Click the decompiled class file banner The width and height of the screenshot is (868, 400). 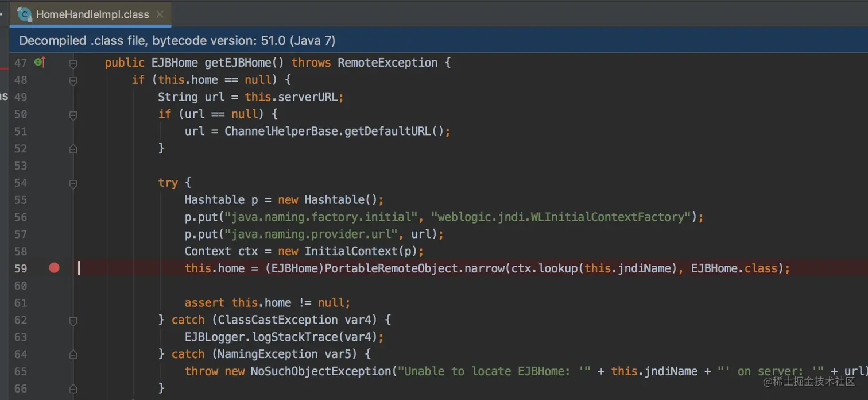(439, 41)
